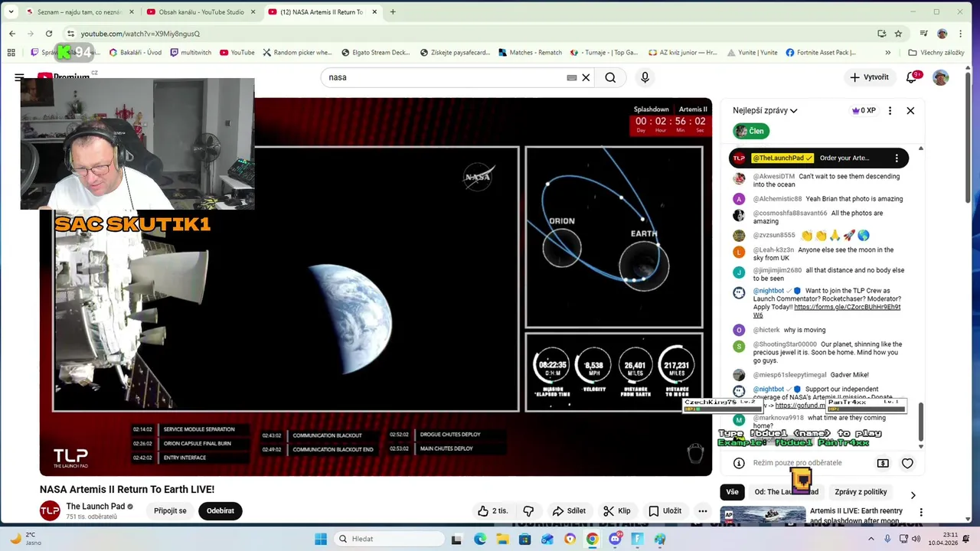Viewport: 980px width, 551px height.
Task: Open Bakaláři - Úvod bookmark
Action: tap(135, 53)
